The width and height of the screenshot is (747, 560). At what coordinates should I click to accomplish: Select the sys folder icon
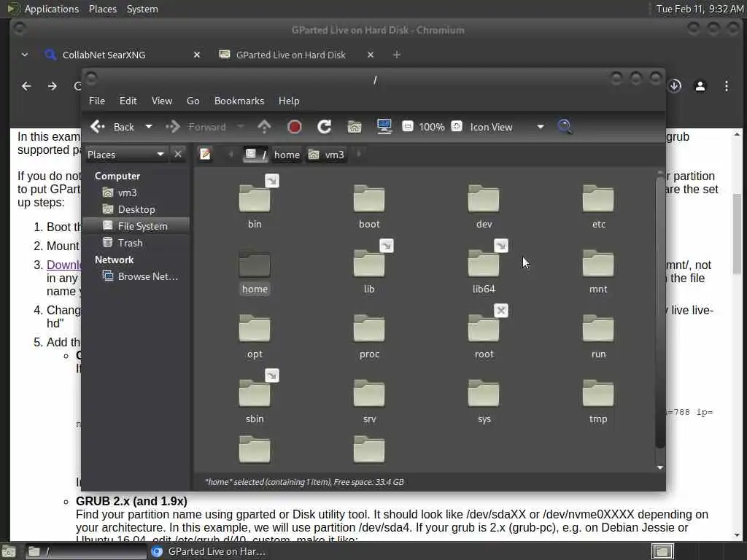tap(484, 394)
